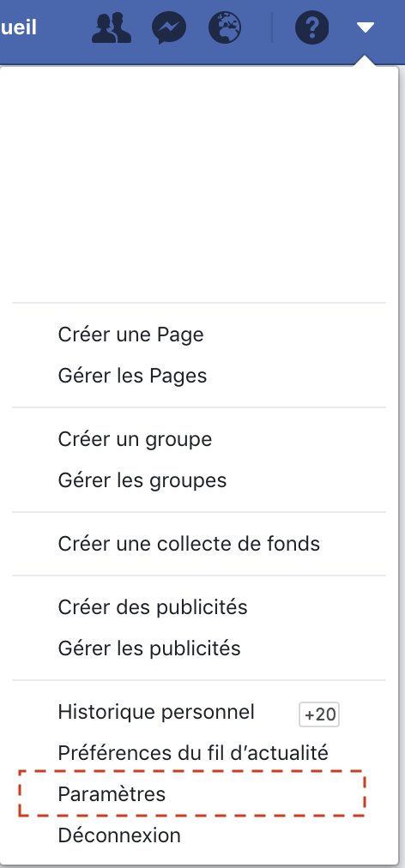Image resolution: width=405 pixels, height=868 pixels.
Task: Go to the Accueil link
Action: [18, 27]
